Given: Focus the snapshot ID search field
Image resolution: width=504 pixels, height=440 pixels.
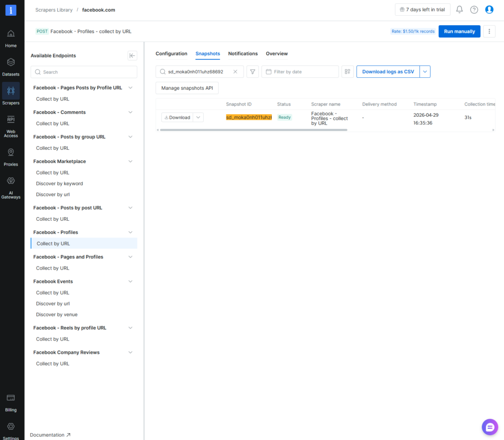Looking at the screenshot, I should (x=199, y=72).
